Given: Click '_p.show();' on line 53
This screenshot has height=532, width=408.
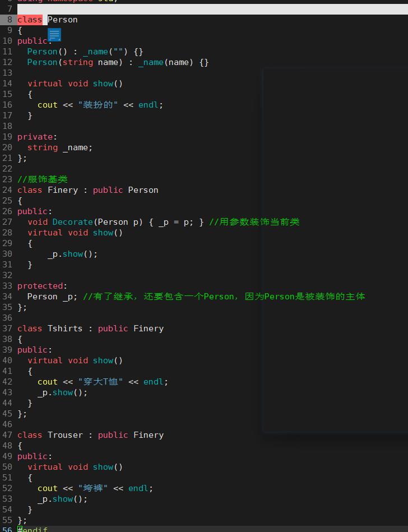Looking at the screenshot, I should [x=62, y=499].
